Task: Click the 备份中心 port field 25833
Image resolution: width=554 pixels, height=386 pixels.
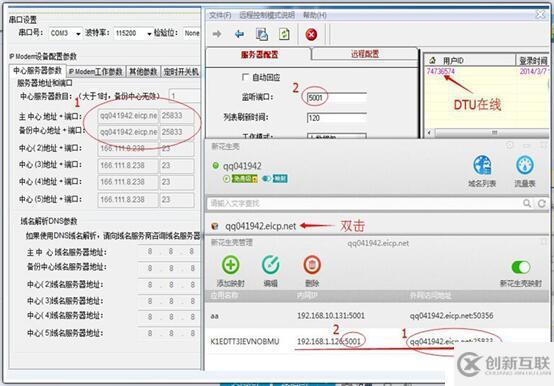Action: [x=177, y=132]
